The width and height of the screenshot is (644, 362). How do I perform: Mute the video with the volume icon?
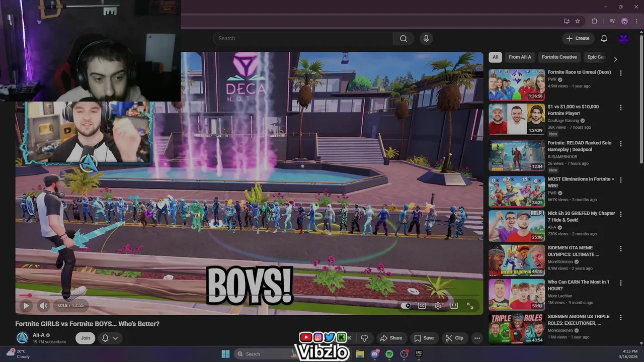pos(44,305)
